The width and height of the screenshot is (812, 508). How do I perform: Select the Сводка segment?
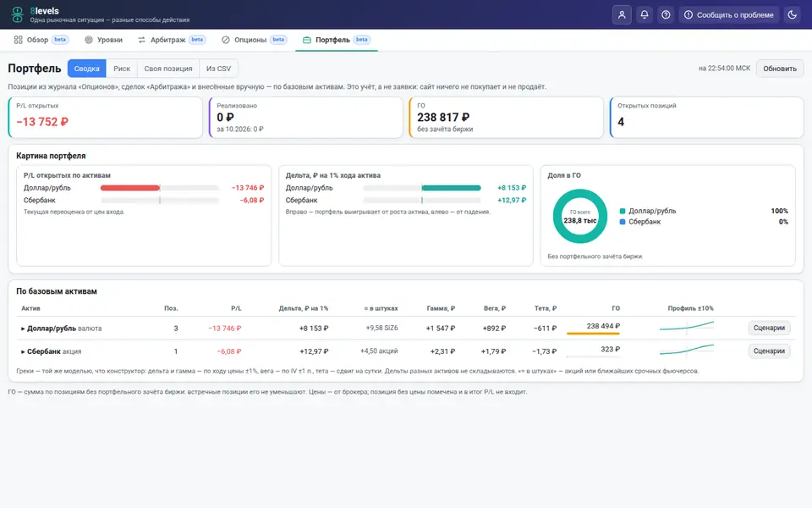click(x=86, y=69)
